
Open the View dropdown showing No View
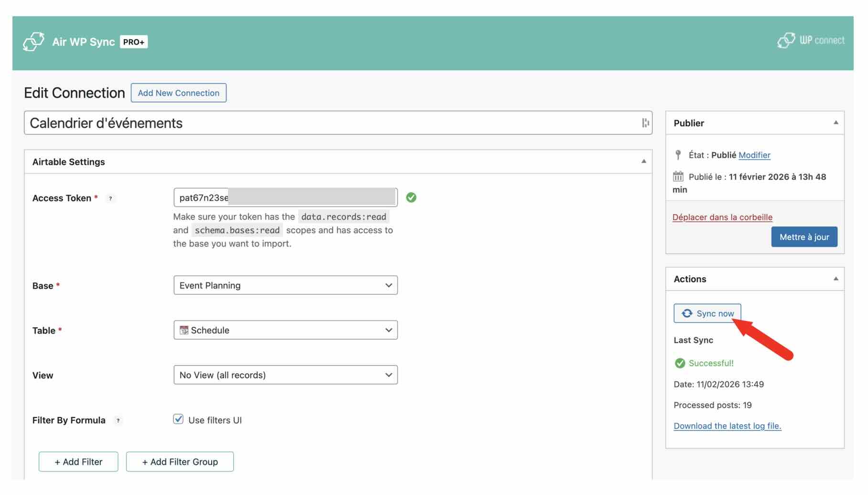[285, 375]
